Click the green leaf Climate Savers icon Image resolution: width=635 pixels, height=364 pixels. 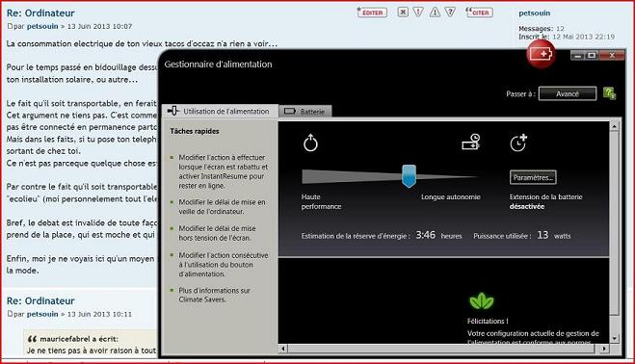click(x=482, y=301)
